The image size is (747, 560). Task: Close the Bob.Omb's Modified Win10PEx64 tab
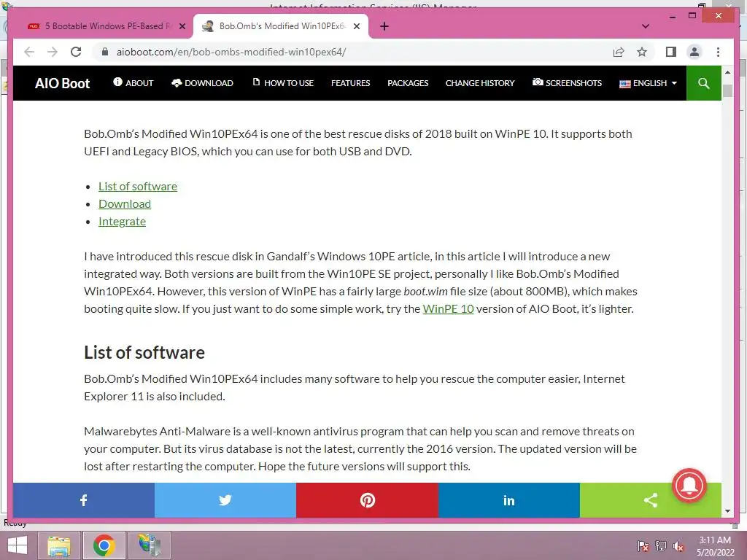[356, 26]
